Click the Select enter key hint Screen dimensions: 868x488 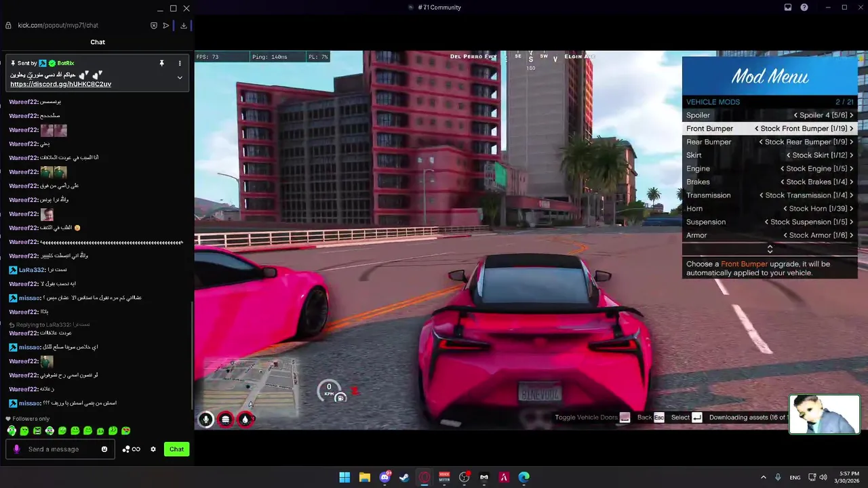click(x=686, y=418)
